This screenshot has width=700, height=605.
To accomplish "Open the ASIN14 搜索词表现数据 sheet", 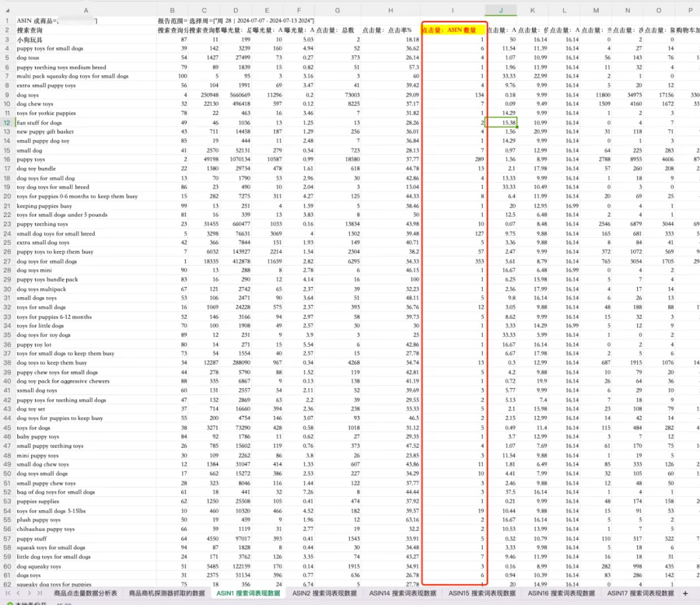I will 402,593.
